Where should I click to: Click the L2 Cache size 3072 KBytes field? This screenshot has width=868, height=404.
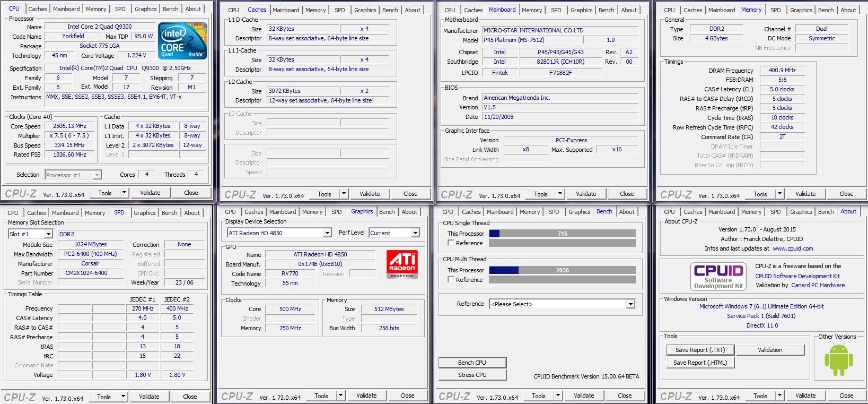[x=302, y=91]
